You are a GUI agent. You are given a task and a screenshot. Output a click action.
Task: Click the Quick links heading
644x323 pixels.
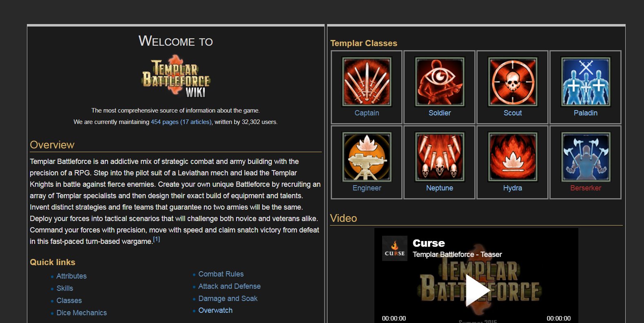(53, 262)
